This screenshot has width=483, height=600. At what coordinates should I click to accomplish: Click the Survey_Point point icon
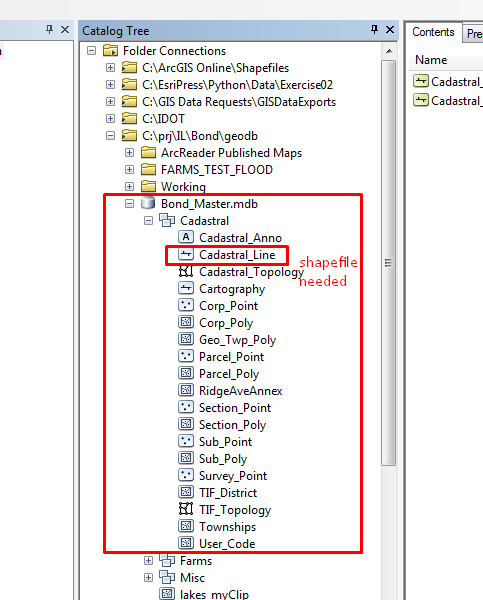point(186,475)
